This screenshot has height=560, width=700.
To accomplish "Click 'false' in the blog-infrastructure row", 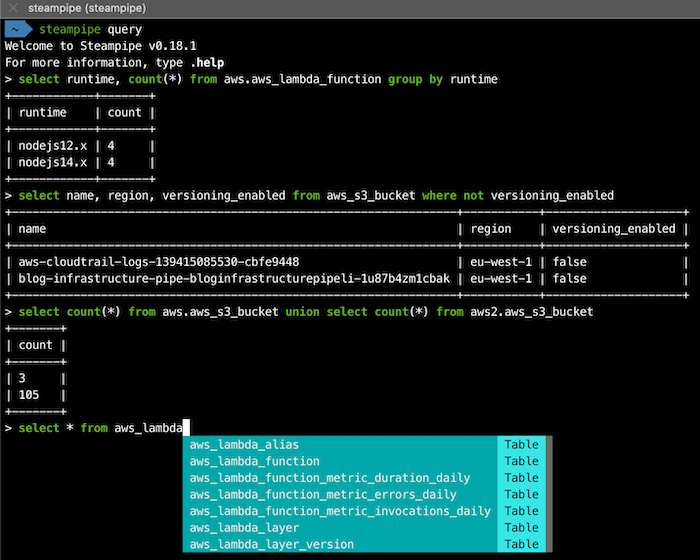I will 570,279.
